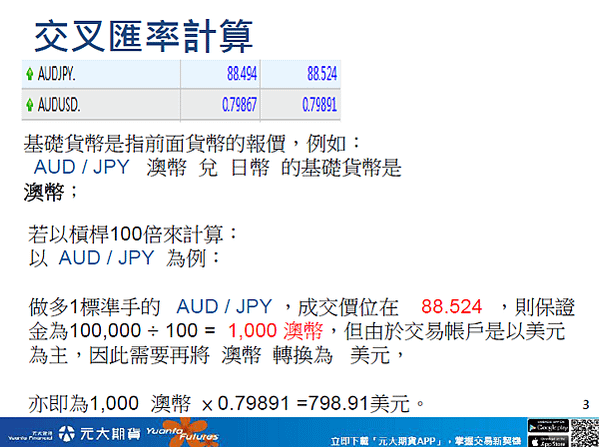599x447 pixels.
Task: Click the AUDJPY bid price 88.494
Action: 242,73
